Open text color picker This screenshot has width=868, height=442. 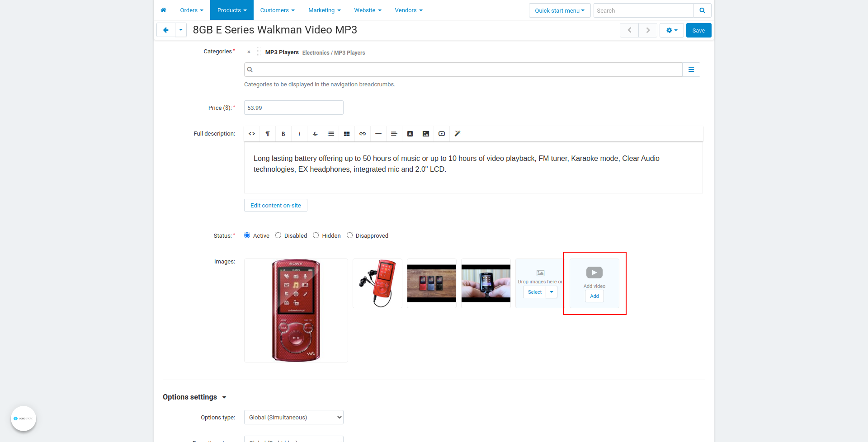click(410, 134)
